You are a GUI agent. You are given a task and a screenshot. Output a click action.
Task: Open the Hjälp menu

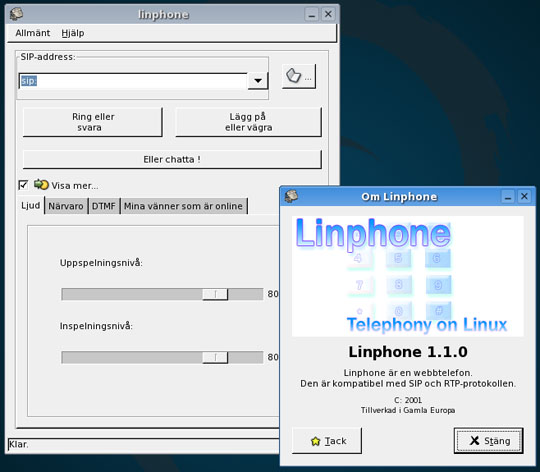[x=73, y=33]
